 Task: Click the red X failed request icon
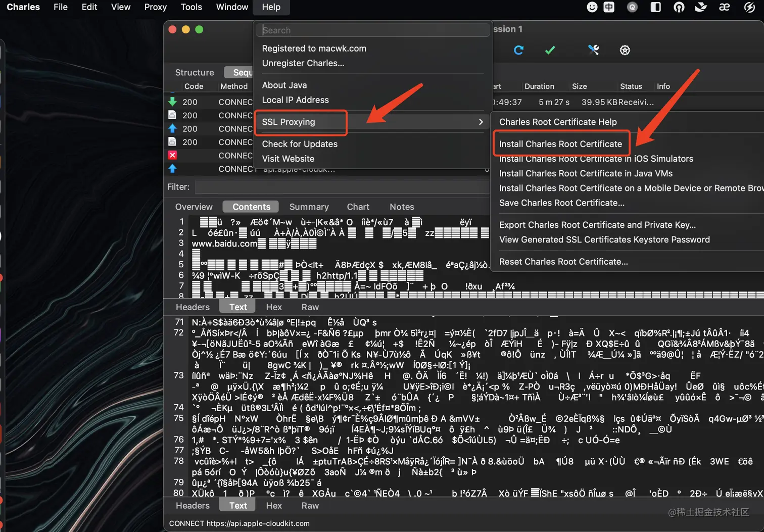172,155
